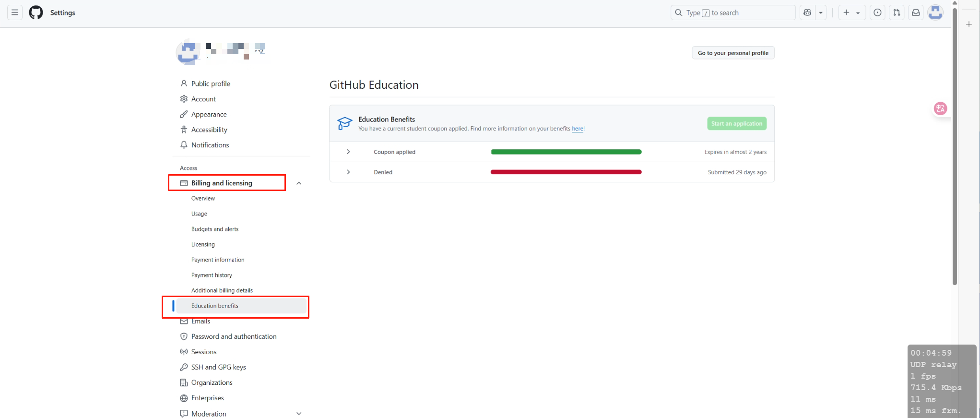Viewport: 980px width, 418px height.
Task: Open Additional billing details
Action: (x=222, y=290)
